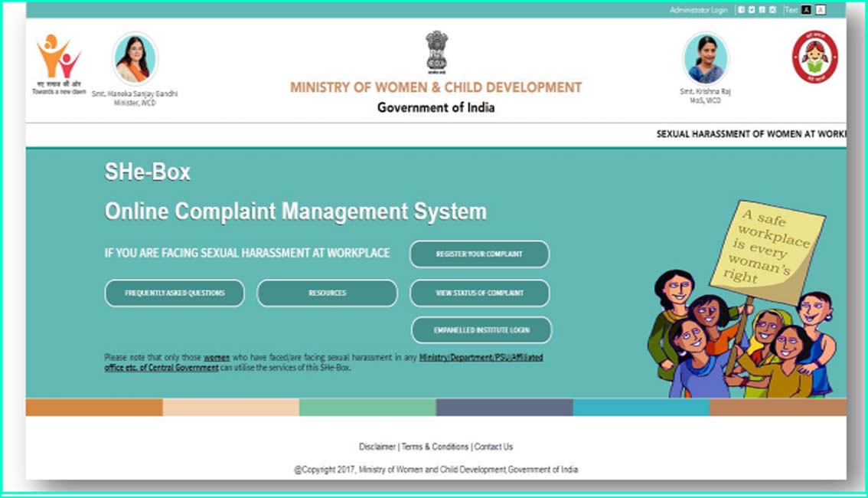
Task: Click Krishna Raj's portrait photo
Action: (x=705, y=60)
